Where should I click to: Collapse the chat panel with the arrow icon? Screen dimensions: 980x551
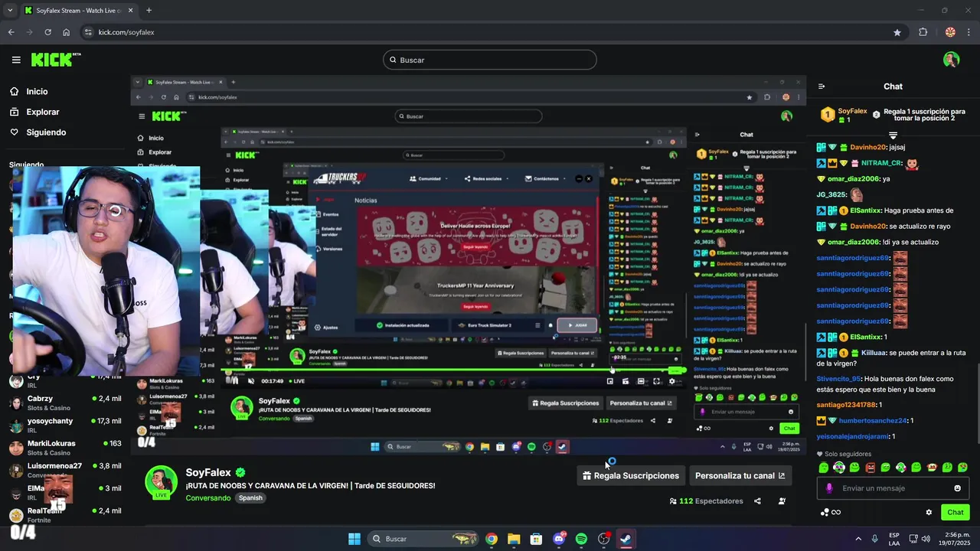click(x=822, y=86)
